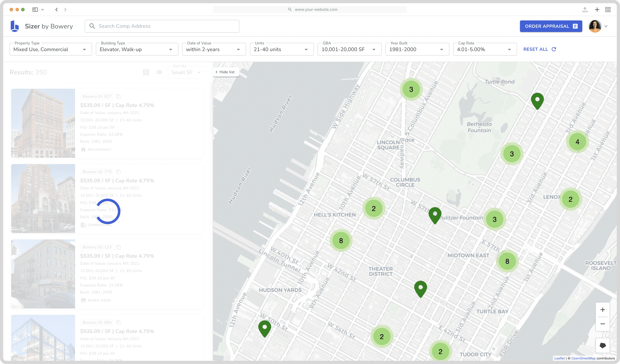
Task: Zoom in on the map
Action: (603, 310)
